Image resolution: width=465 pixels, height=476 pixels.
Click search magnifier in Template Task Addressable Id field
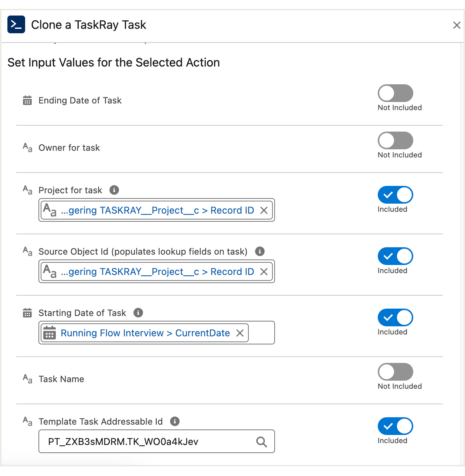point(261,442)
